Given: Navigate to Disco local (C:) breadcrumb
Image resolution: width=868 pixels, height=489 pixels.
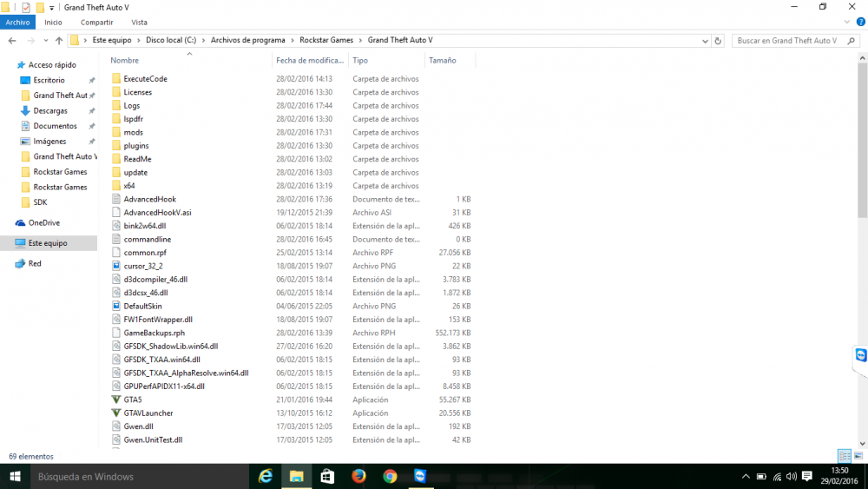Looking at the screenshot, I should [171, 41].
